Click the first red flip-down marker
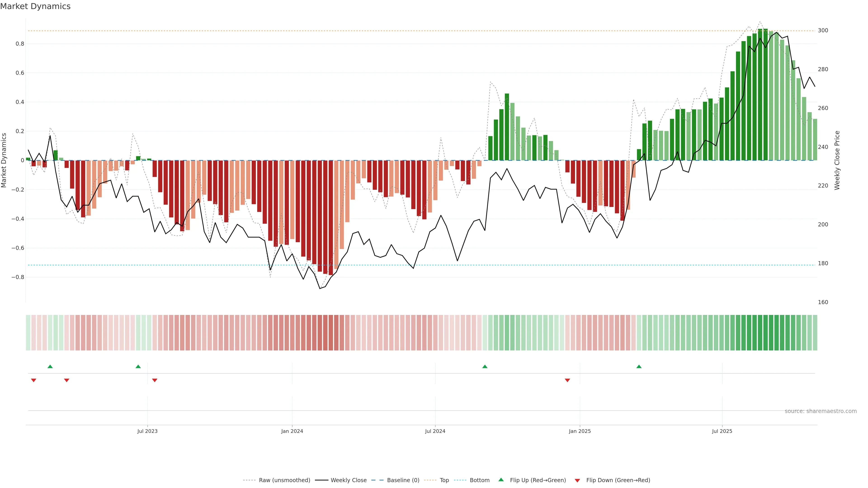Viewport: 868px width, 488px height. click(x=34, y=380)
